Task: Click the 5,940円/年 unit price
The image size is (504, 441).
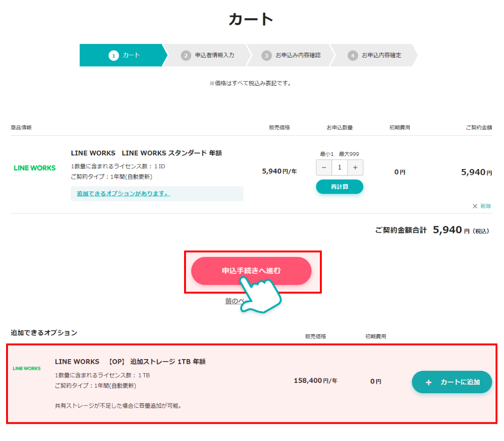Action: tap(279, 171)
